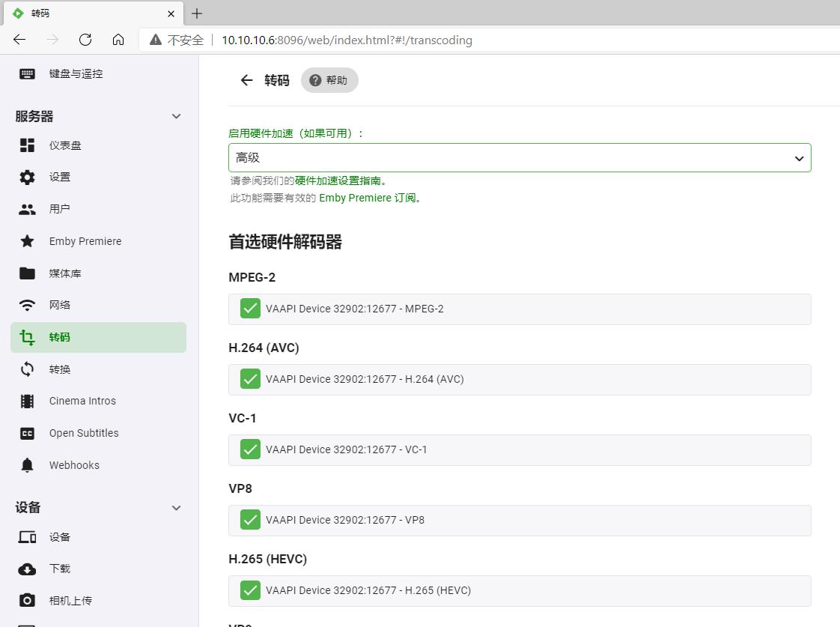840x627 pixels.
Task: Open the hardware acceleration level dropdown
Action: (520, 157)
